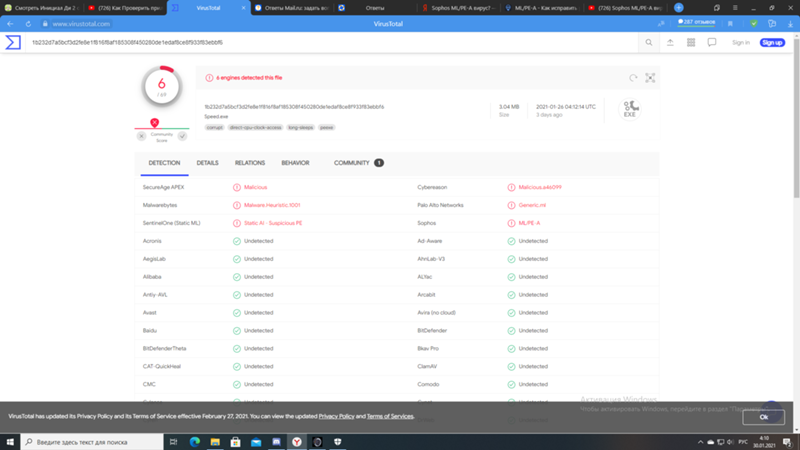Open the BEHAVIOR tab

click(295, 163)
